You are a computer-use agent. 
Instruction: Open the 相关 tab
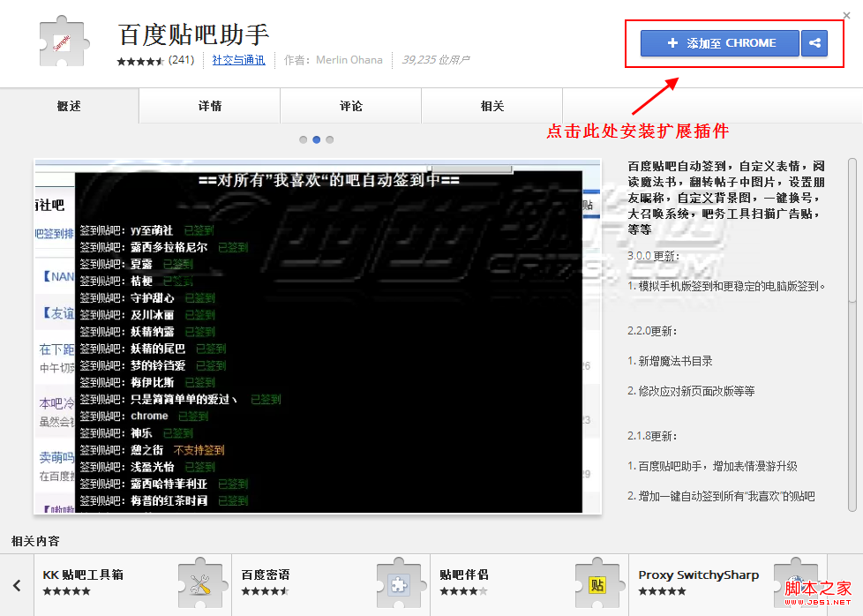(x=491, y=105)
